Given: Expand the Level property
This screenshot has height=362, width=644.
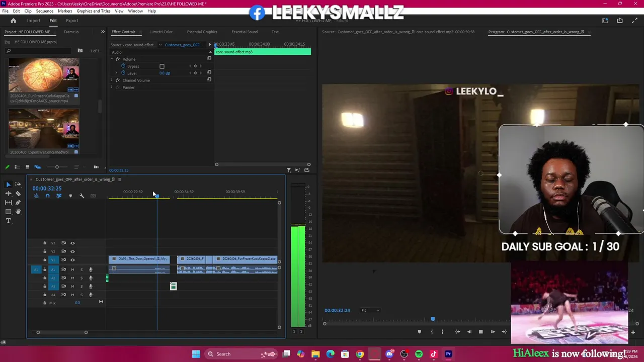Looking at the screenshot, I should pyautogui.click(x=116, y=73).
